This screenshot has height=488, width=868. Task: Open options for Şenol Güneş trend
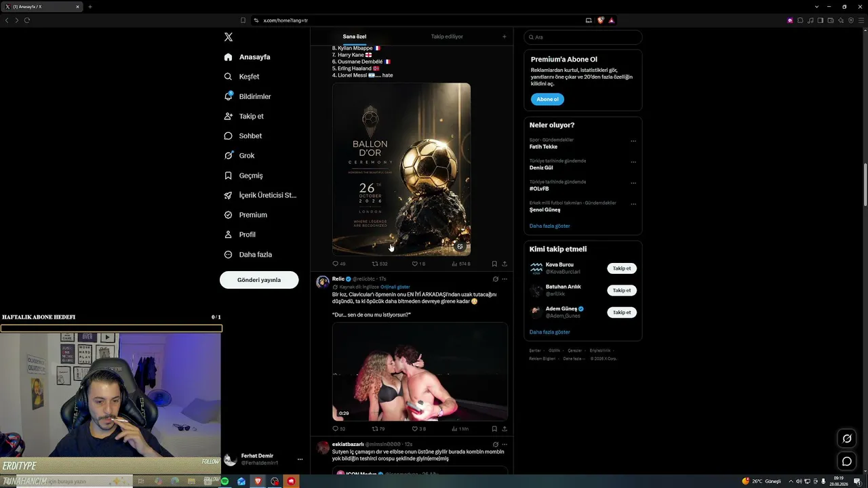click(x=633, y=204)
